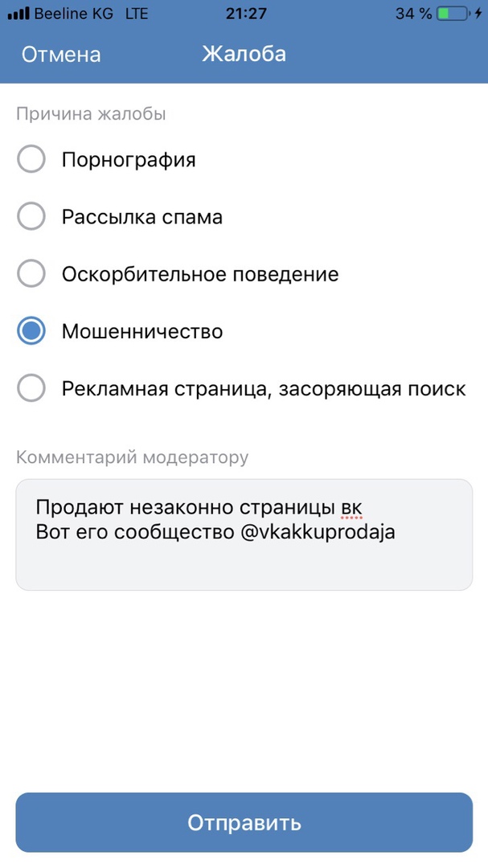Submit the complaint with Отправить

244,823
